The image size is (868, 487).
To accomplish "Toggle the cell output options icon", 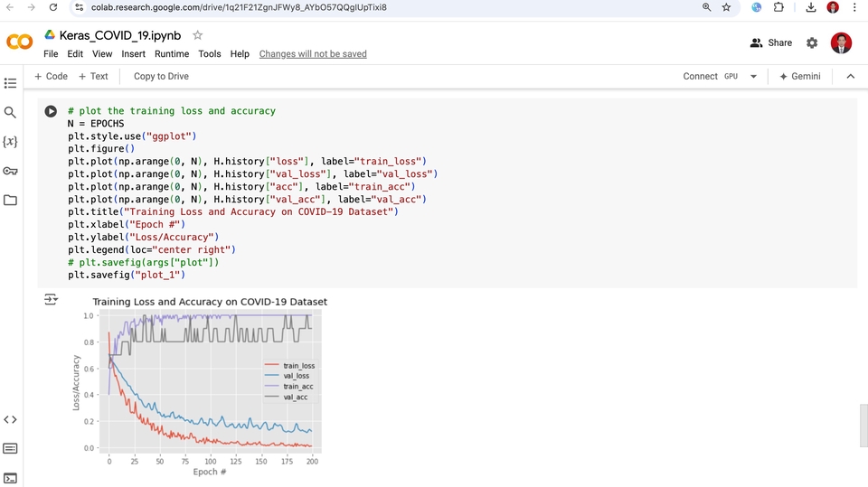I will click(x=51, y=300).
